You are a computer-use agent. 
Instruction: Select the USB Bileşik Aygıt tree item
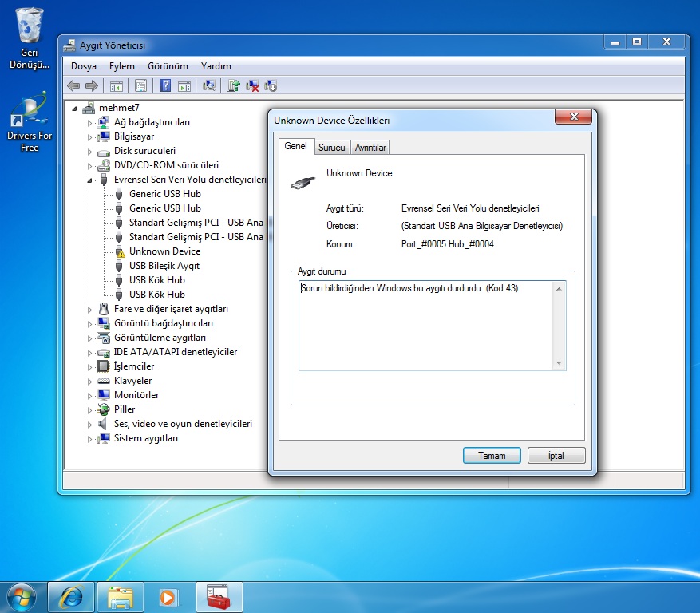(164, 266)
